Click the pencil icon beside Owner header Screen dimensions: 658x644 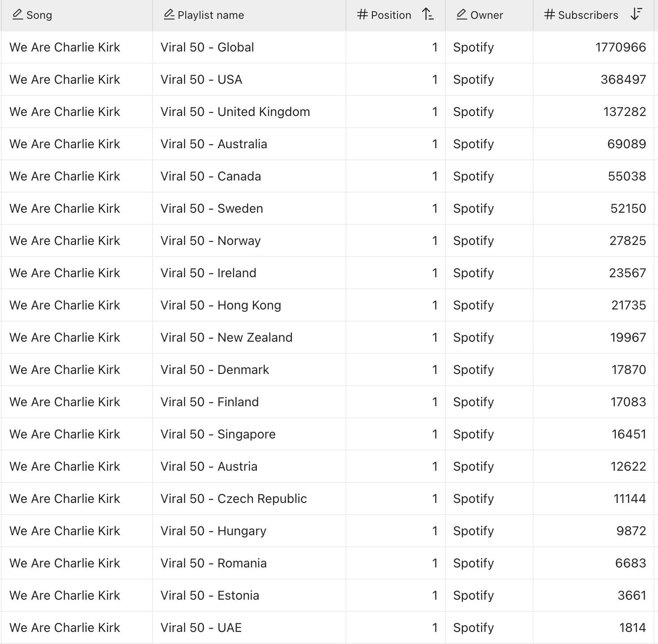[x=461, y=15]
